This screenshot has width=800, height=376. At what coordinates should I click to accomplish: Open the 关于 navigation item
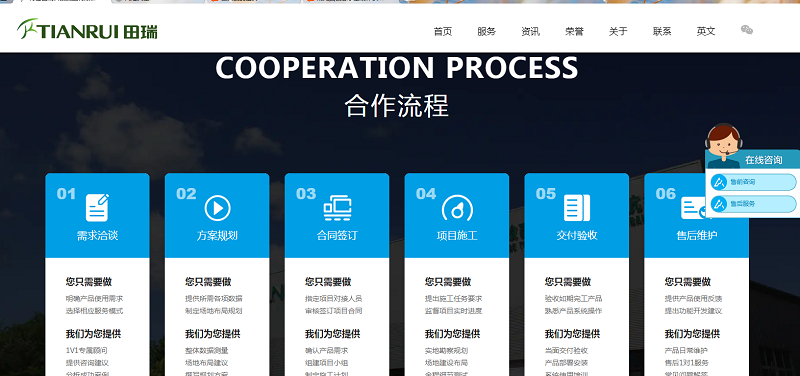pyautogui.click(x=618, y=31)
